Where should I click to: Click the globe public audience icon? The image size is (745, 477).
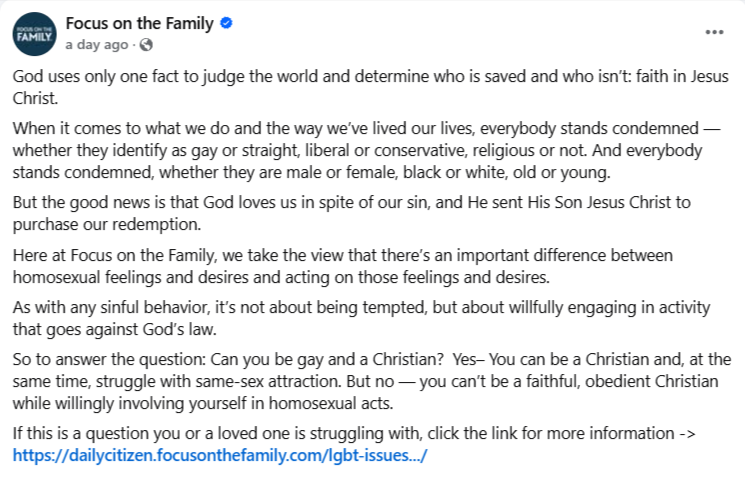pos(146,45)
